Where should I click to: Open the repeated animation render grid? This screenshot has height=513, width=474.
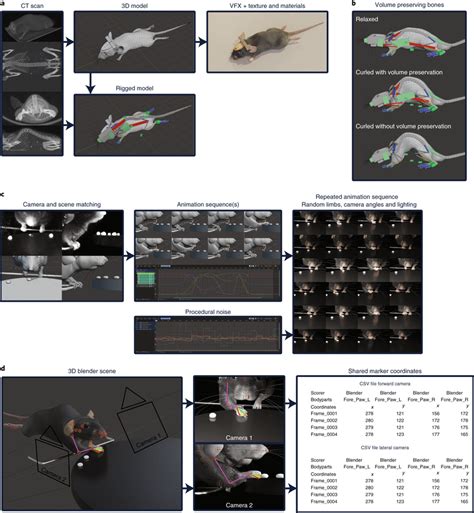tap(357, 282)
